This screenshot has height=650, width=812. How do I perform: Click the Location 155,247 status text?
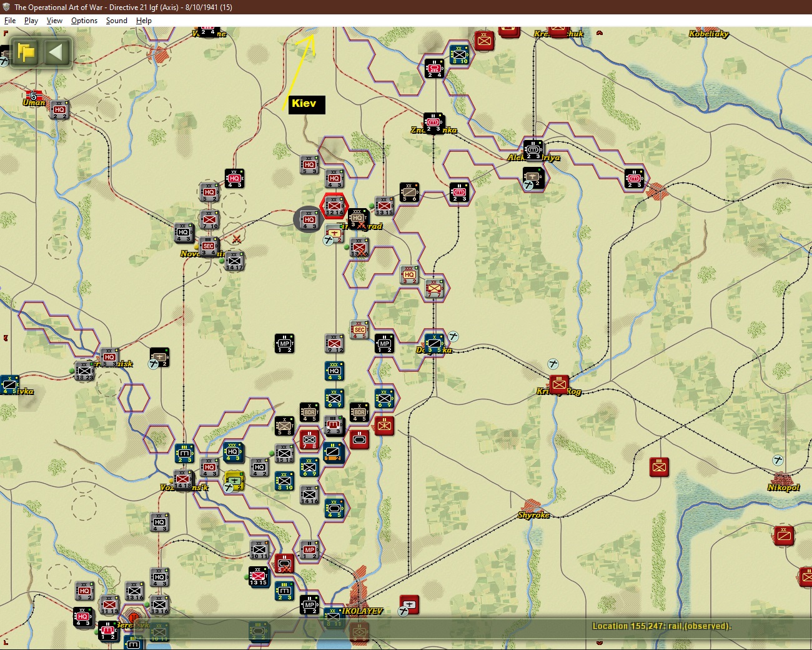pos(661,626)
